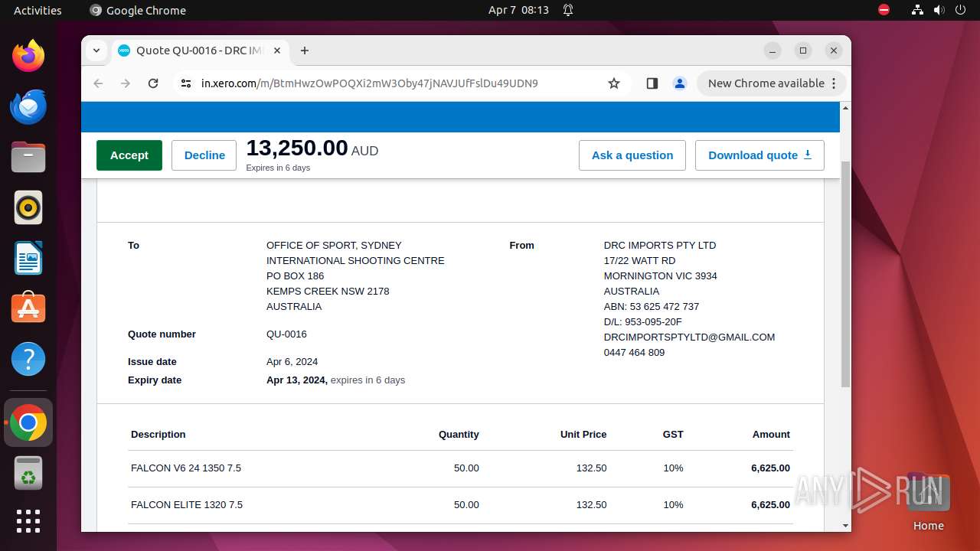Click DRC IMPORTS PTY LTD sender name
Image resolution: width=980 pixels, height=551 pixels.
pyautogui.click(x=660, y=246)
